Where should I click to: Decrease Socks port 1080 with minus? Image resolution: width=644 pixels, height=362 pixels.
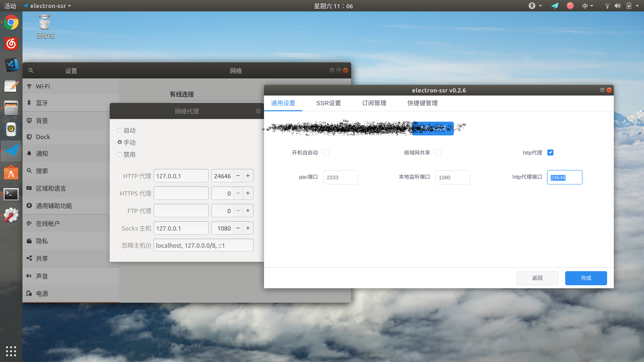238,228
